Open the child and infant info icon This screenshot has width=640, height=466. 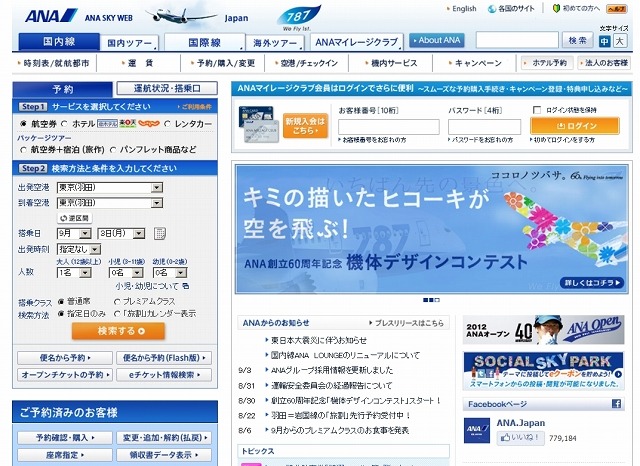186,286
